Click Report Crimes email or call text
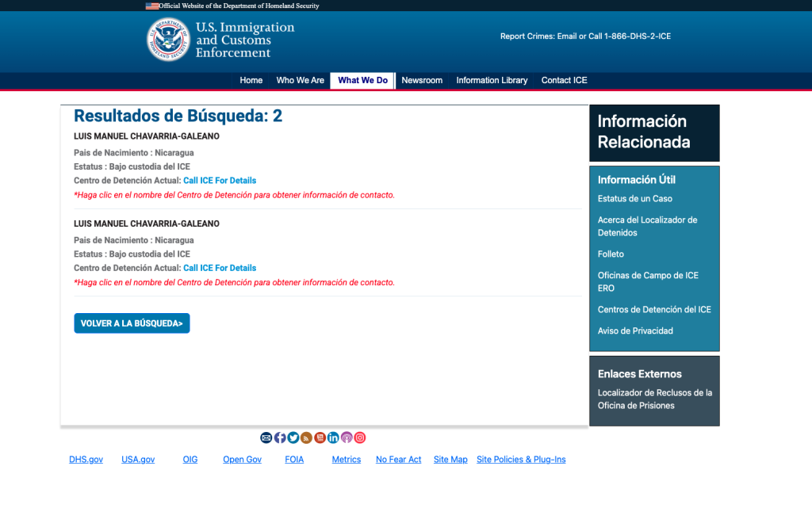This screenshot has width=812, height=512. tap(585, 36)
